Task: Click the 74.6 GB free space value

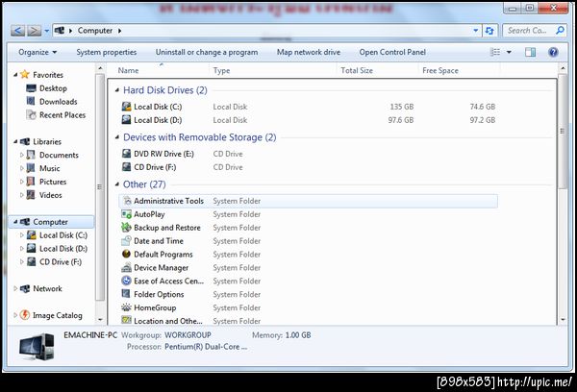Action: (483, 107)
